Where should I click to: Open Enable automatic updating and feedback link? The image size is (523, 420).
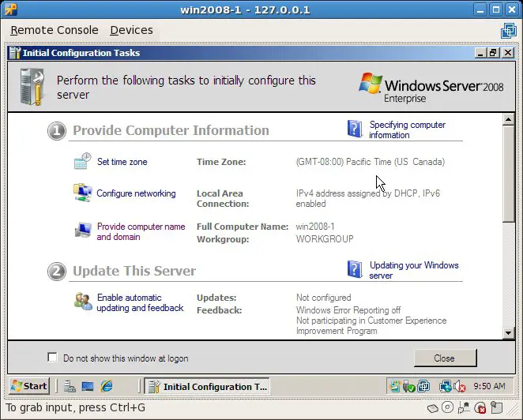coord(140,302)
